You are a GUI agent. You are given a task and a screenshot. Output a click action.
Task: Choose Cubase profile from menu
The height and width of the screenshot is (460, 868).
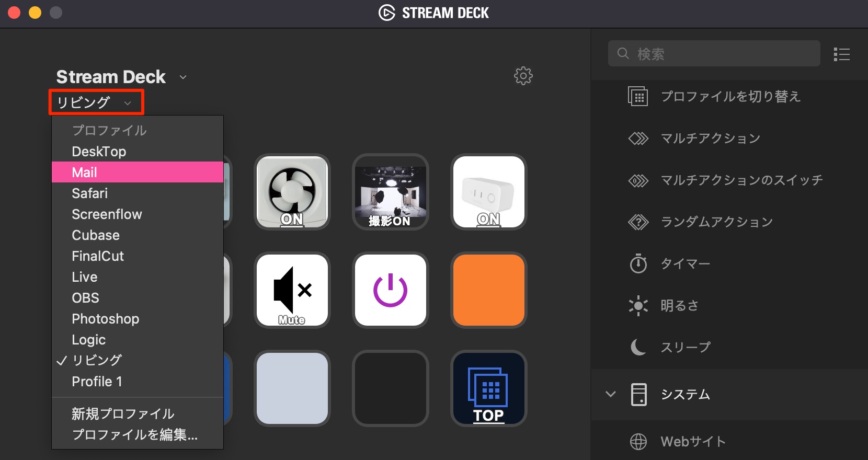(138, 235)
